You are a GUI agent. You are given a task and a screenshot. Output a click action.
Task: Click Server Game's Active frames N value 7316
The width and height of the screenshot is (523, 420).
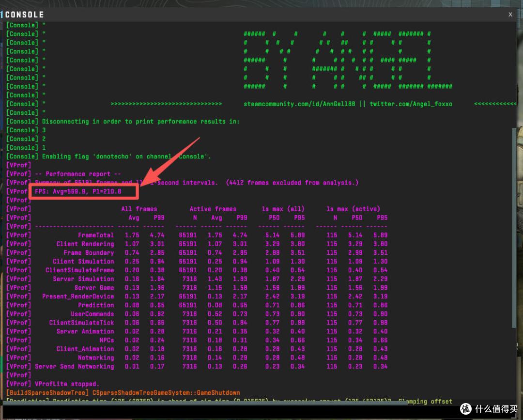point(189,288)
